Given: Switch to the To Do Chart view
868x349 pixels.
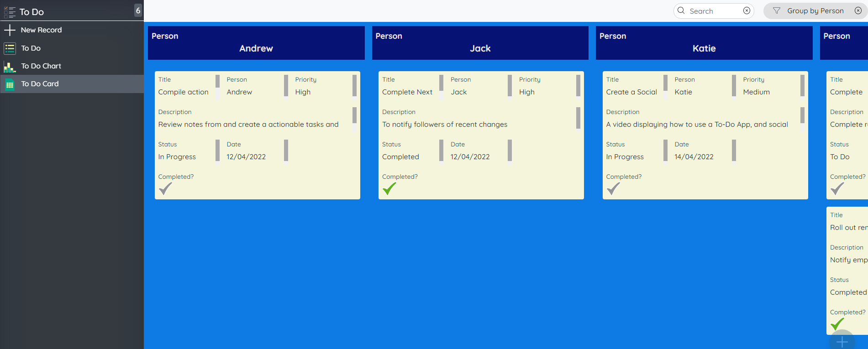Looking at the screenshot, I should [41, 66].
